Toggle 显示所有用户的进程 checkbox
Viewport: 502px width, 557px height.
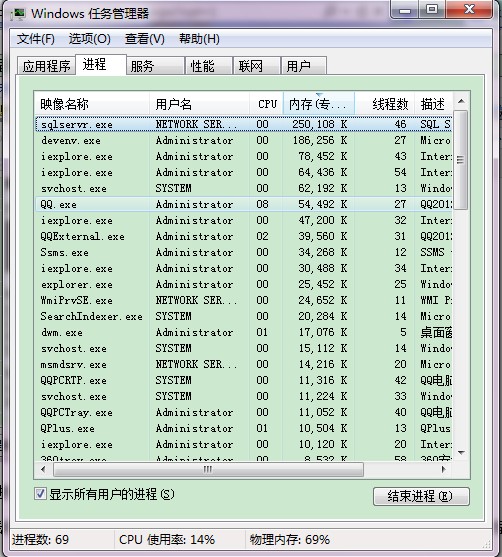(x=40, y=494)
